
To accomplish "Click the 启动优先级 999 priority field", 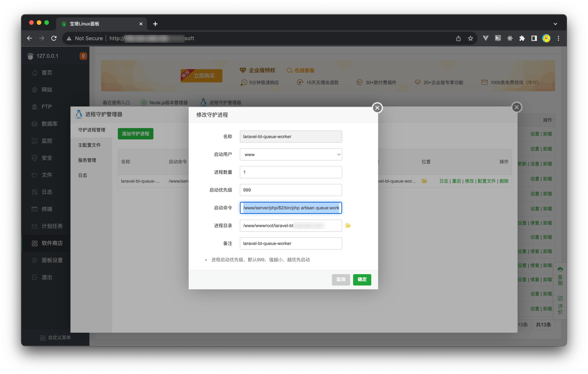I will [291, 190].
